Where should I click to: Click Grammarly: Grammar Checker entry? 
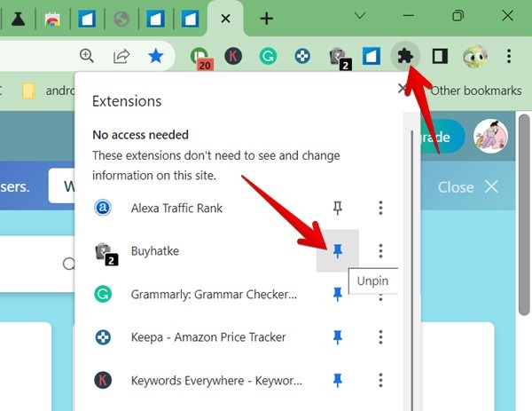click(214, 294)
